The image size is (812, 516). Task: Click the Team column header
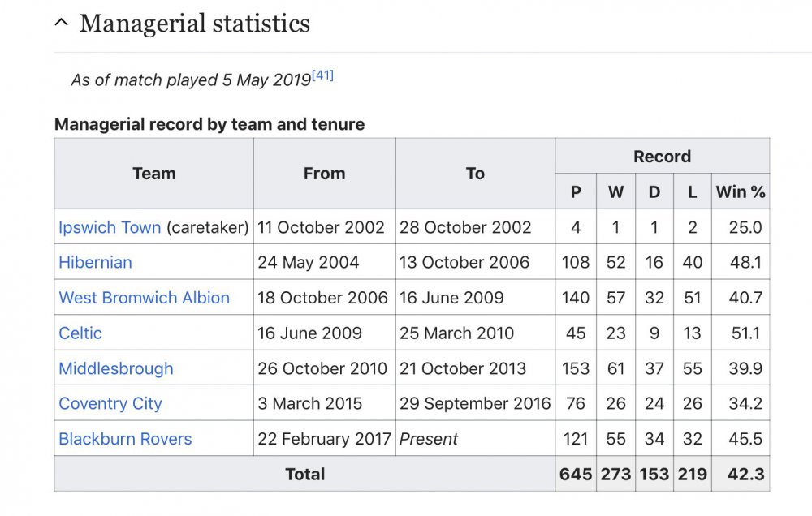(153, 174)
